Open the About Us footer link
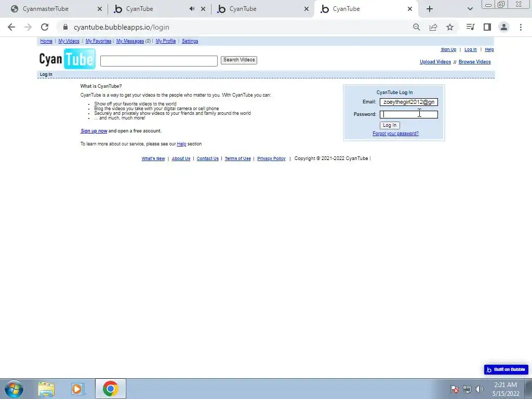This screenshot has width=532, height=399. (181, 158)
